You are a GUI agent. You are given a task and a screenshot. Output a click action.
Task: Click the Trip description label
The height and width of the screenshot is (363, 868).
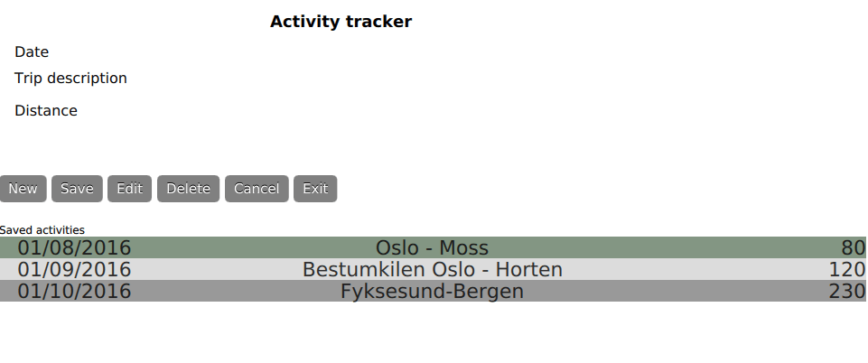(x=70, y=79)
